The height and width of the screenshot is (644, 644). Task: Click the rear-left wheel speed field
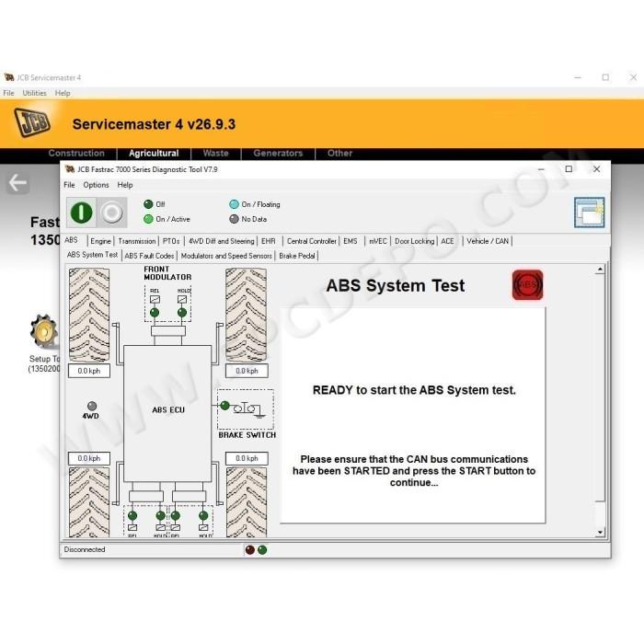(89, 458)
